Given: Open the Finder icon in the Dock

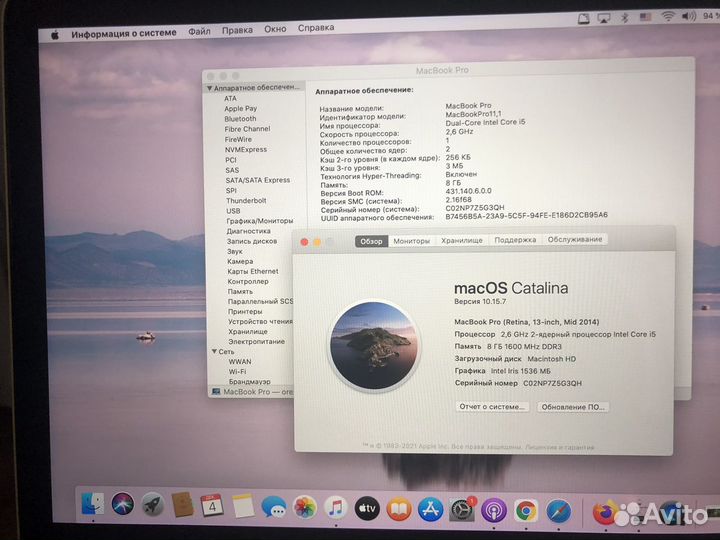Looking at the screenshot, I should click(x=93, y=504).
